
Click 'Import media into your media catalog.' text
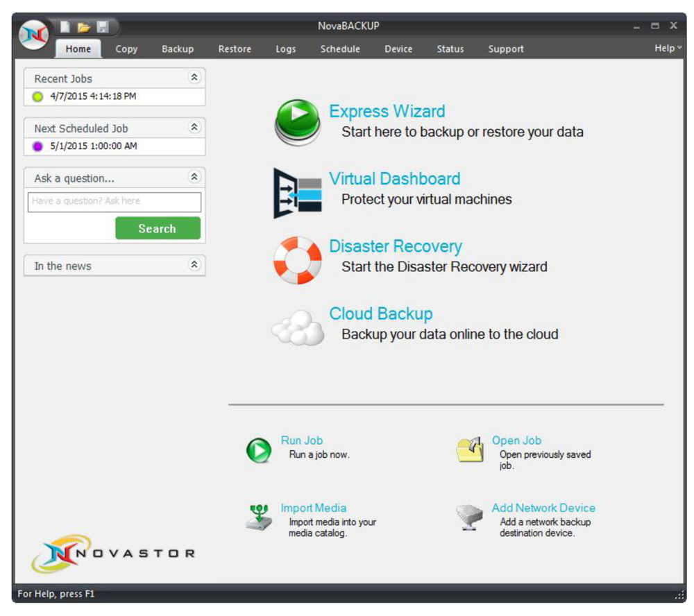tap(332, 527)
